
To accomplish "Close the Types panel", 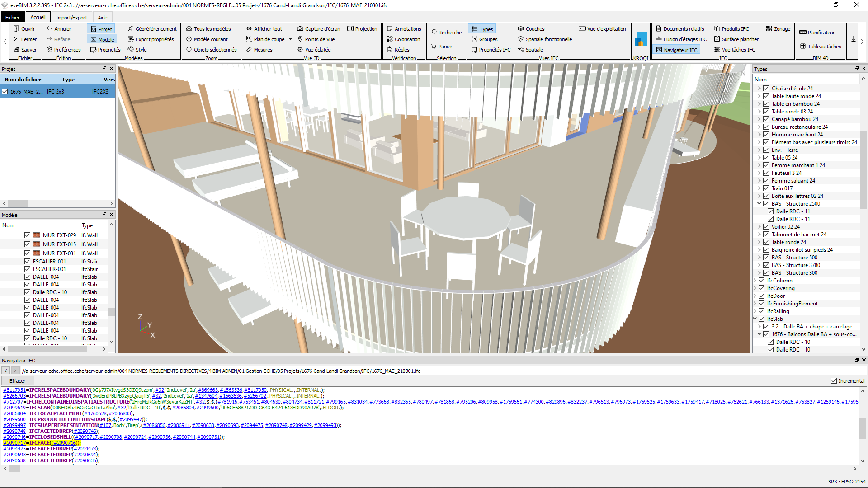I will click(863, 69).
